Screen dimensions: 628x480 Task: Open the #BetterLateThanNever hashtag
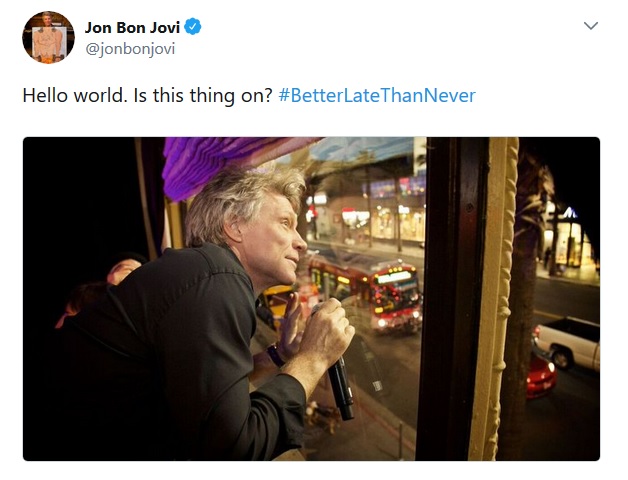[x=377, y=95]
